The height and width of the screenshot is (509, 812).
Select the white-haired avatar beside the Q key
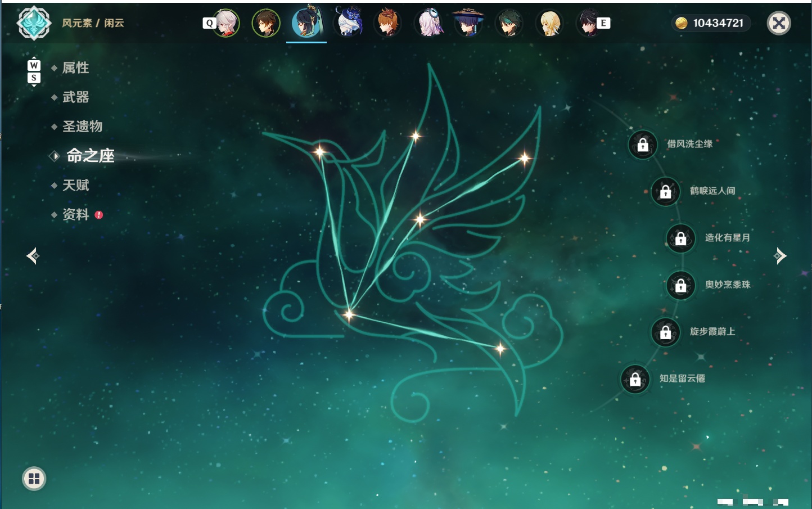pos(227,23)
